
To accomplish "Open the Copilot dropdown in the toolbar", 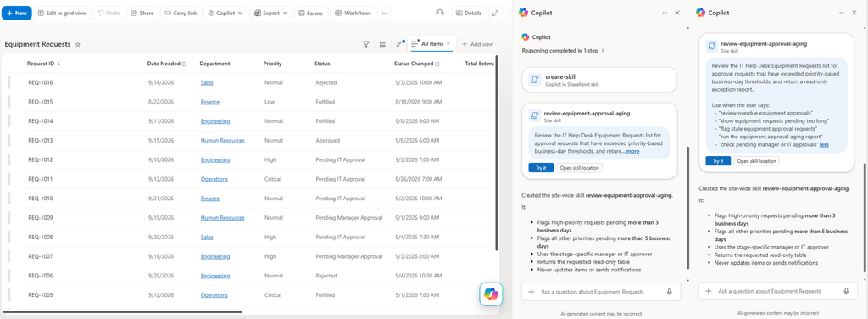I will (225, 13).
